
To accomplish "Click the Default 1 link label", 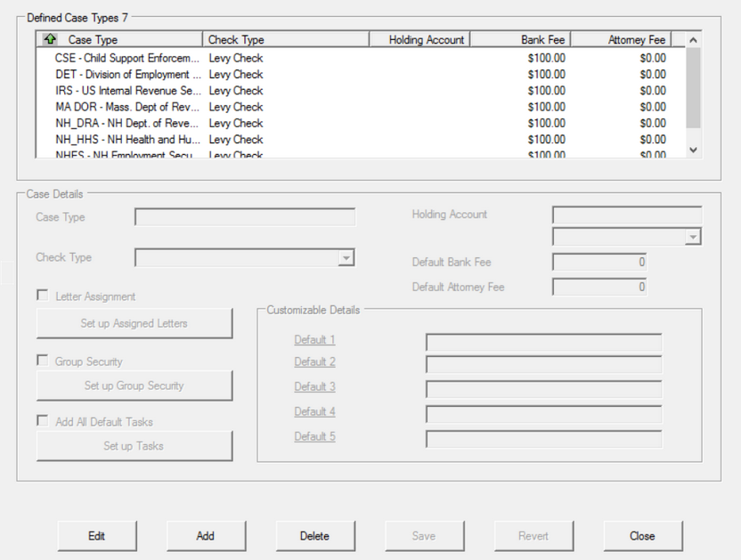I will click(314, 340).
